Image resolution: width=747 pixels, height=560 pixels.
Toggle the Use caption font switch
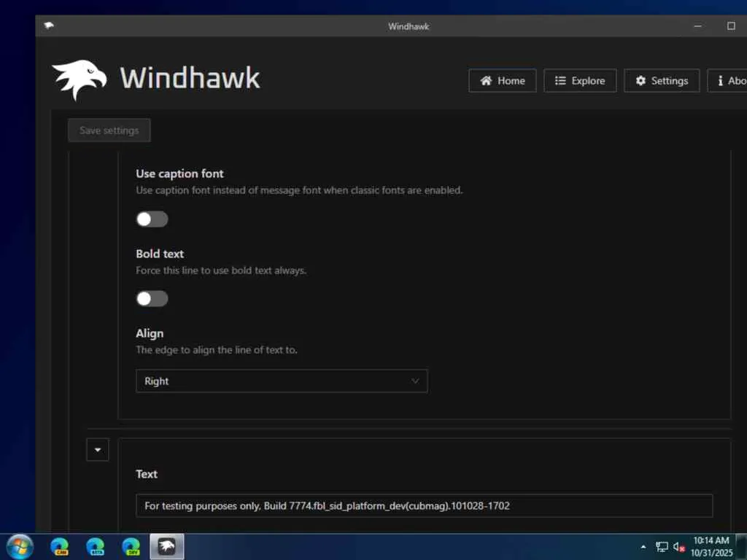point(152,219)
